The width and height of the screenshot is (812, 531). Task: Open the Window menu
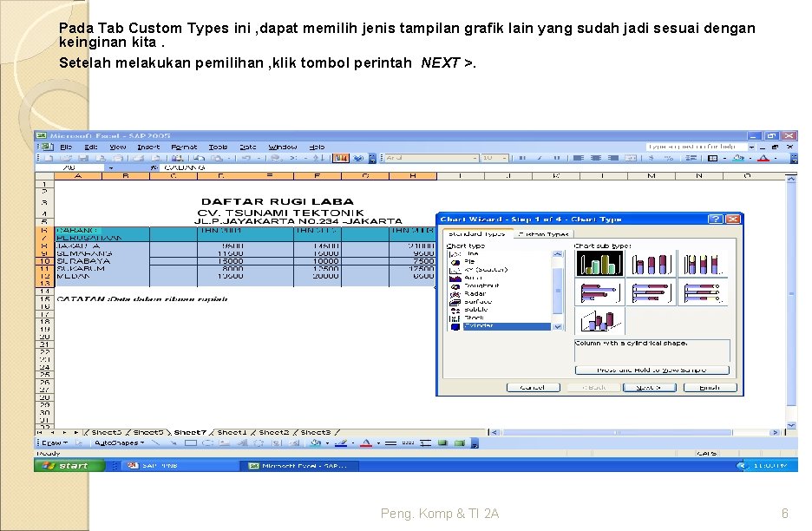283,147
